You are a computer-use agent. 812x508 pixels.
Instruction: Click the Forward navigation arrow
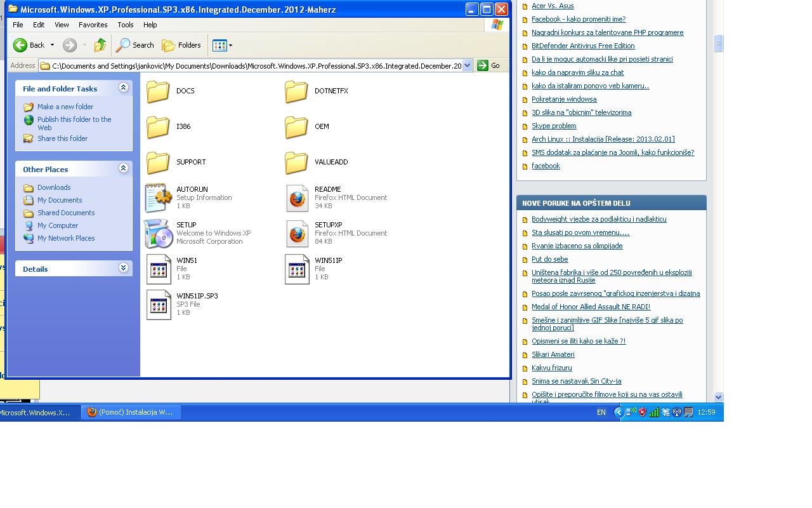coord(70,45)
